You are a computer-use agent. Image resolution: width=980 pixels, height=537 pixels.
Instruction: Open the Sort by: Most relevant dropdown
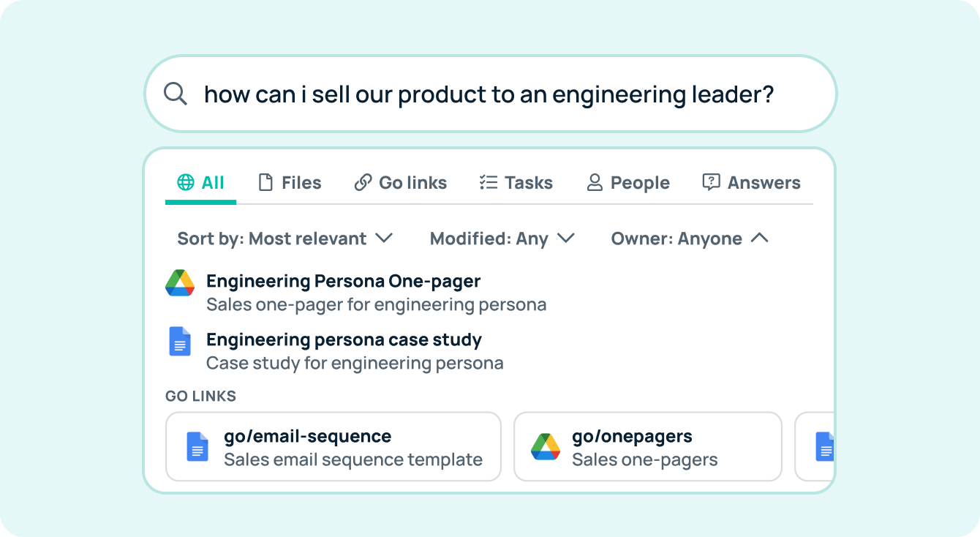point(285,239)
